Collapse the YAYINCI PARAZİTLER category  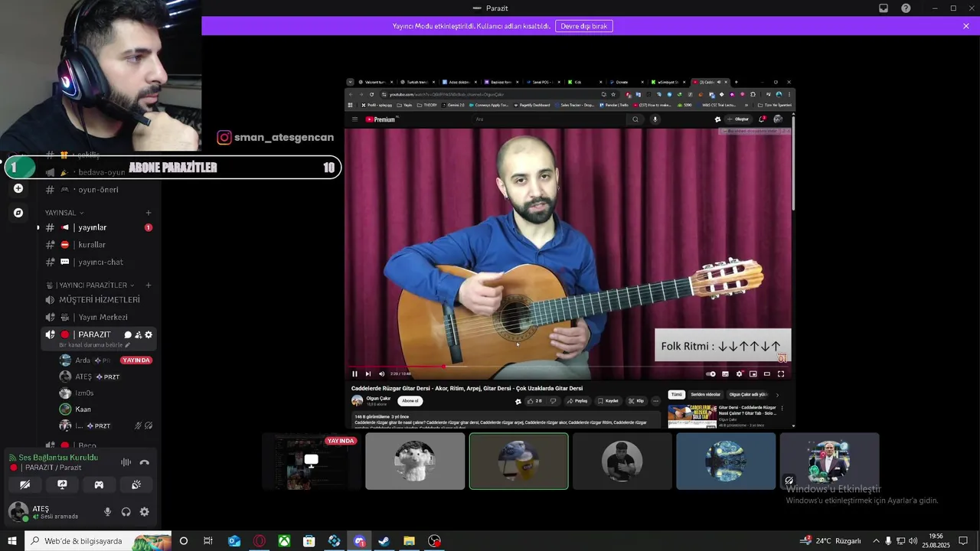pyautogui.click(x=90, y=285)
